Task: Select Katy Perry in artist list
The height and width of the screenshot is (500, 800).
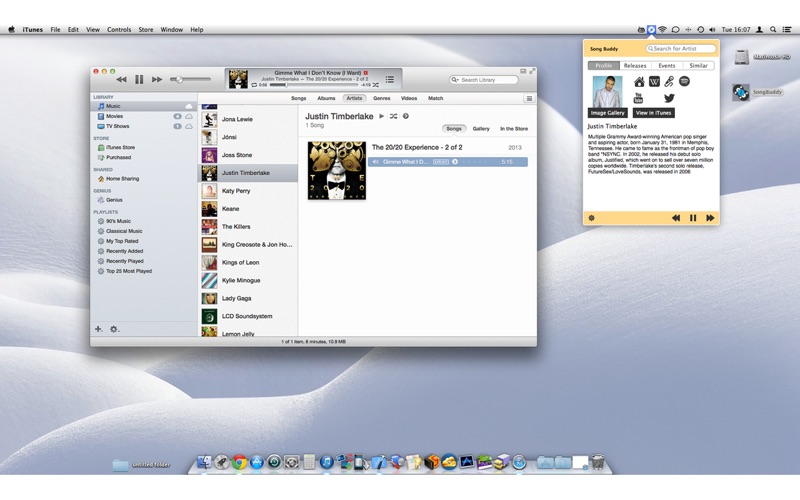Action: 248,191
